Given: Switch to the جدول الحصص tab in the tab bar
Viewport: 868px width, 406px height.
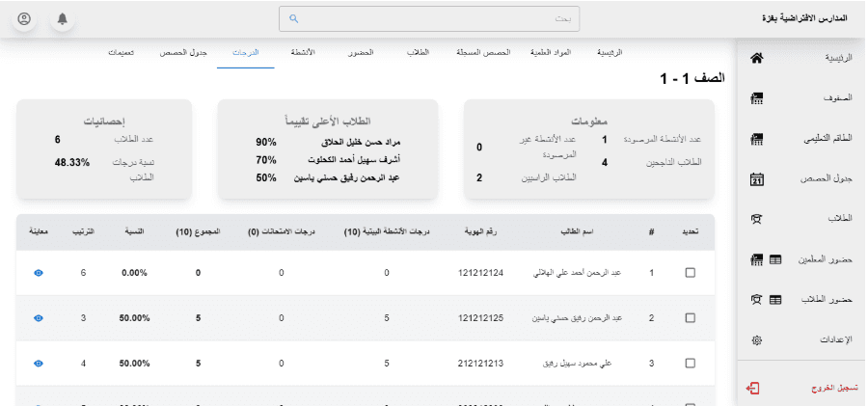Looking at the screenshot, I should pyautogui.click(x=183, y=53).
